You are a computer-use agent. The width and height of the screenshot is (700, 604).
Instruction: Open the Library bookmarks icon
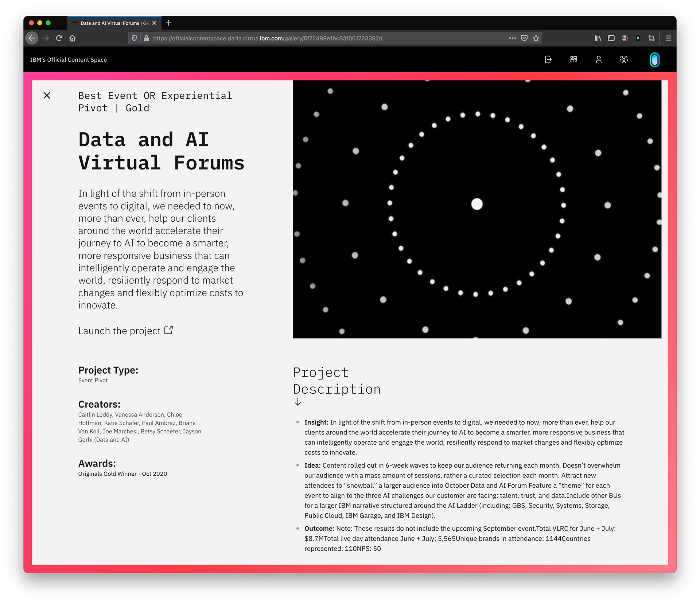pyautogui.click(x=598, y=38)
